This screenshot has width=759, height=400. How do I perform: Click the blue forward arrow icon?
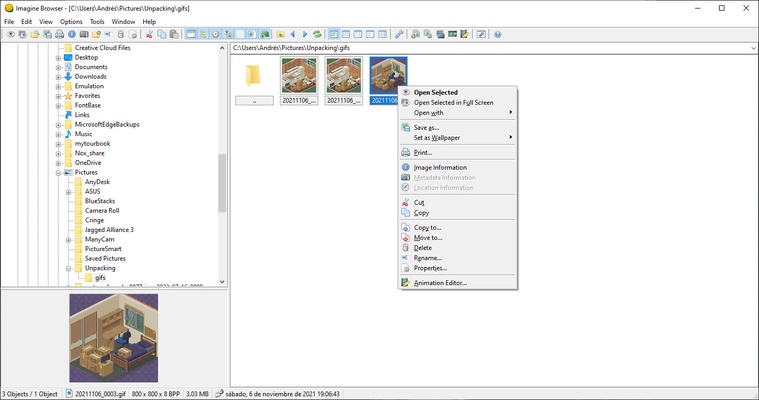[x=305, y=34]
